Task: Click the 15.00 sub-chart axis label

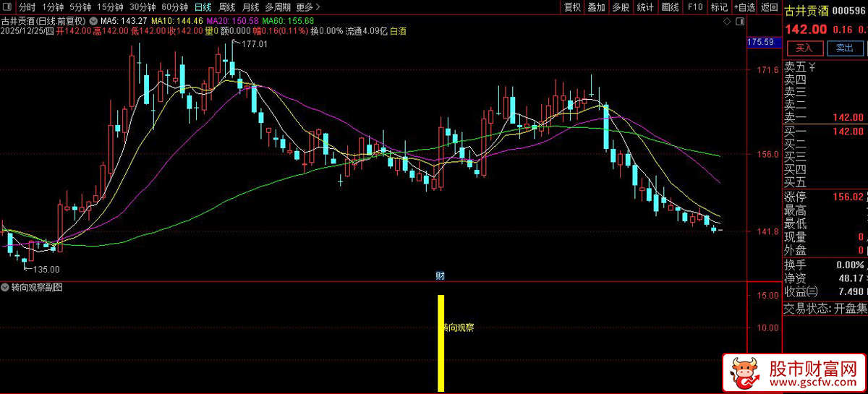Action: [767, 296]
